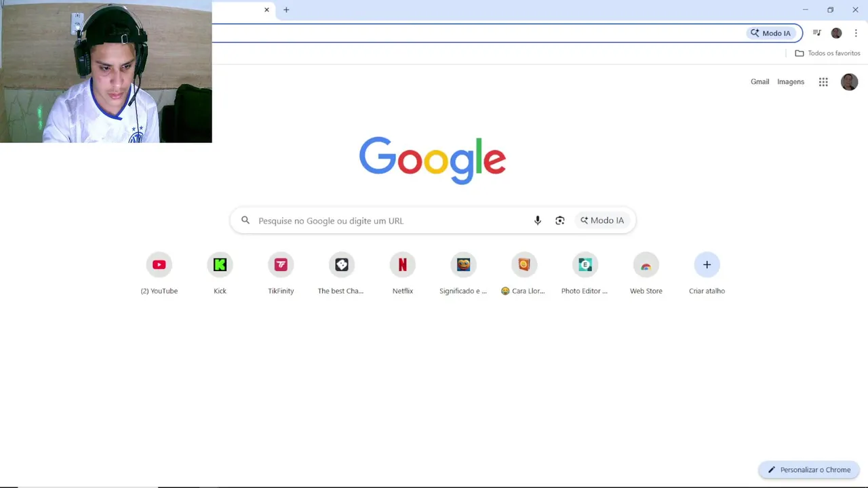This screenshot has width=868, height=488.
Task: Open a new tab with plus button
Action: pyautogui.click(x=286, y=9)
